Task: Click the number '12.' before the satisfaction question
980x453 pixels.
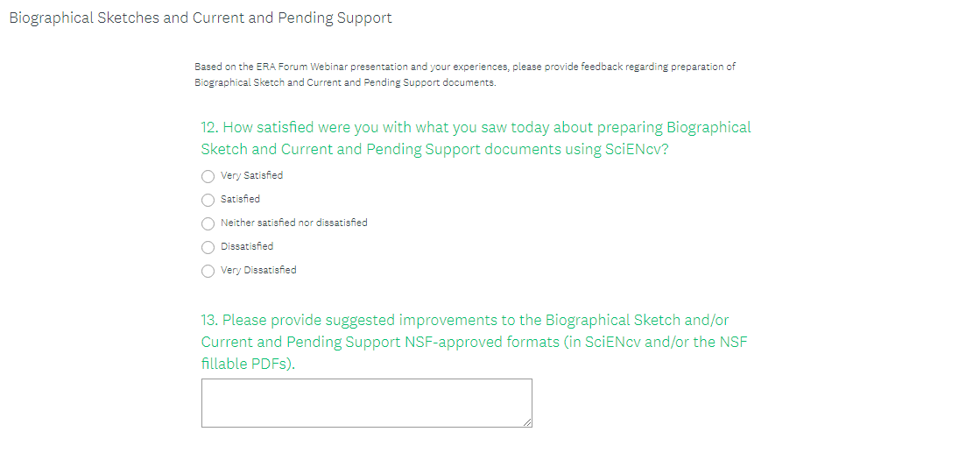Action: click(209, 128)
